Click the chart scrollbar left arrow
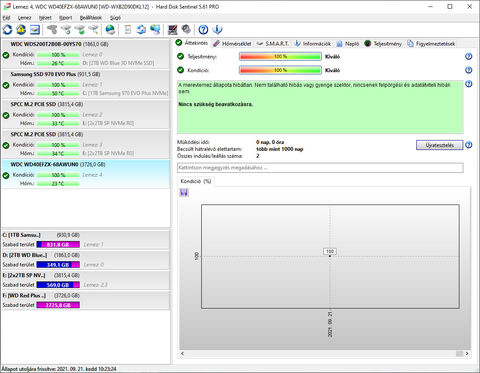The image size is (480, 373). [x=182, y=353]
